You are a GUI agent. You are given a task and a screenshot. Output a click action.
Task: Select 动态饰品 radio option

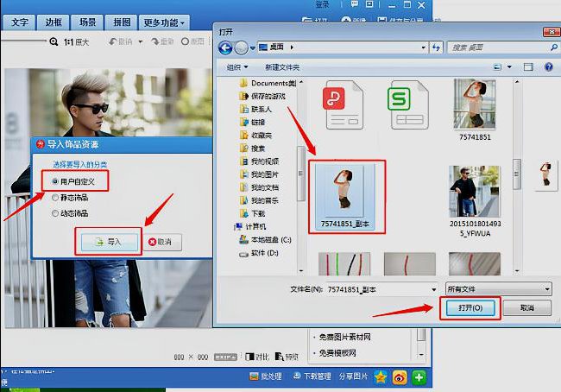(x=70, y=213)
